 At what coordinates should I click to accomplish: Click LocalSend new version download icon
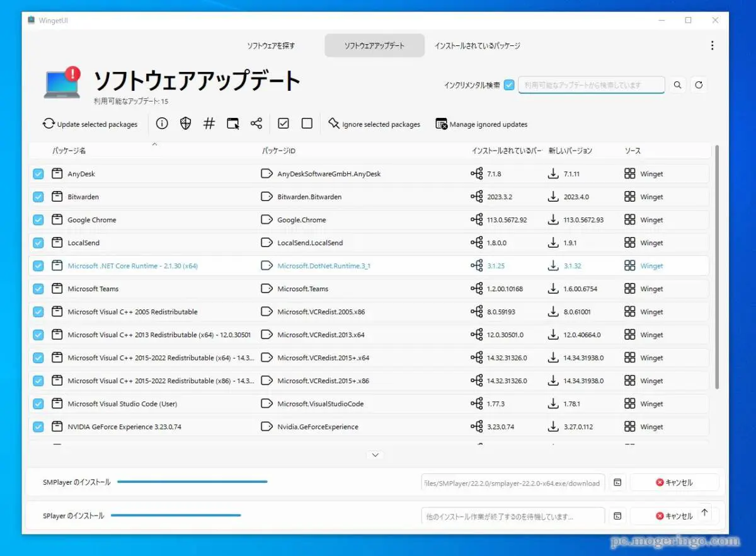pos(553,243)
